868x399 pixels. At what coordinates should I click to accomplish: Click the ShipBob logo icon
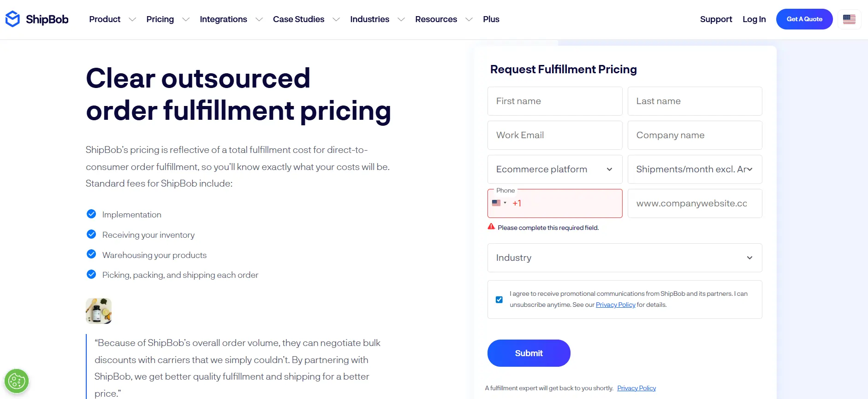(x=12, y=19)
